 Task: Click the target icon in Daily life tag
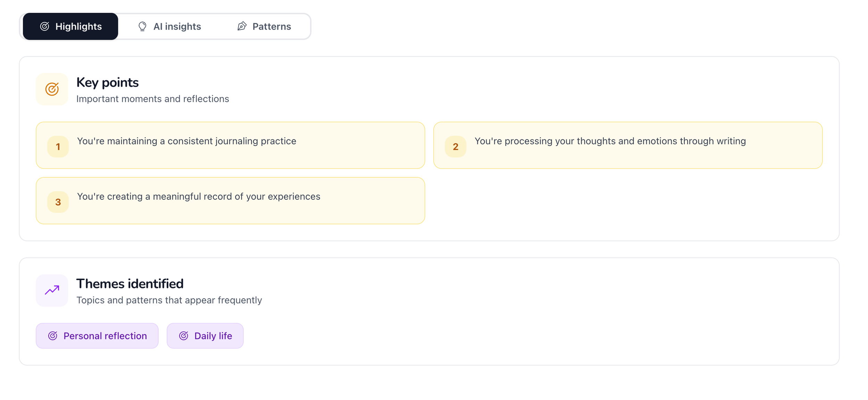coord(184,336)
